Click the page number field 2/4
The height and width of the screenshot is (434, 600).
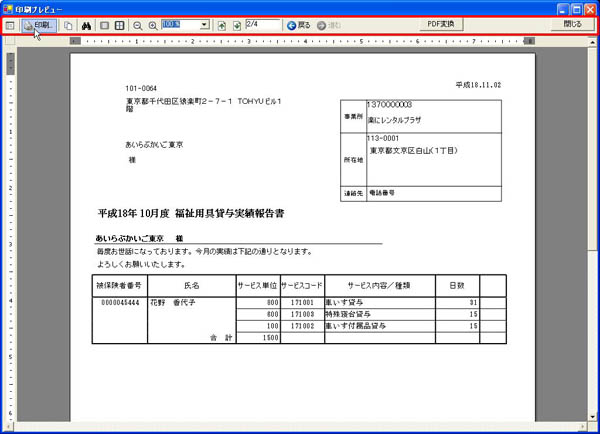pos(263,24)
